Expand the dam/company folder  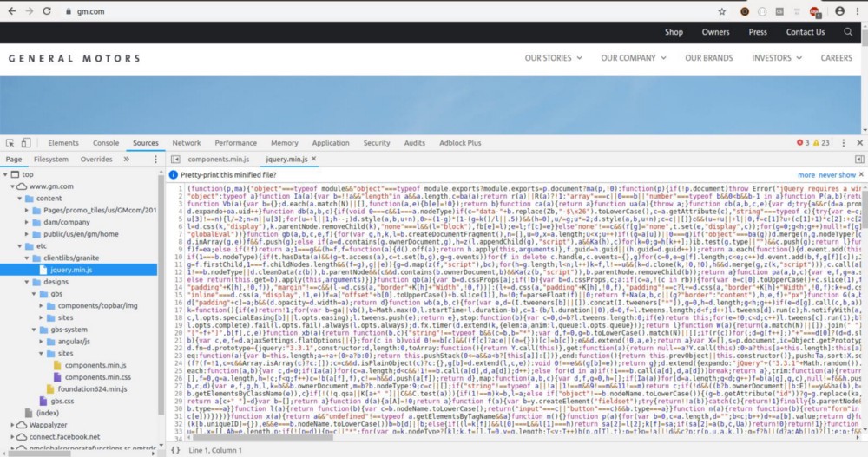point(27,222)
